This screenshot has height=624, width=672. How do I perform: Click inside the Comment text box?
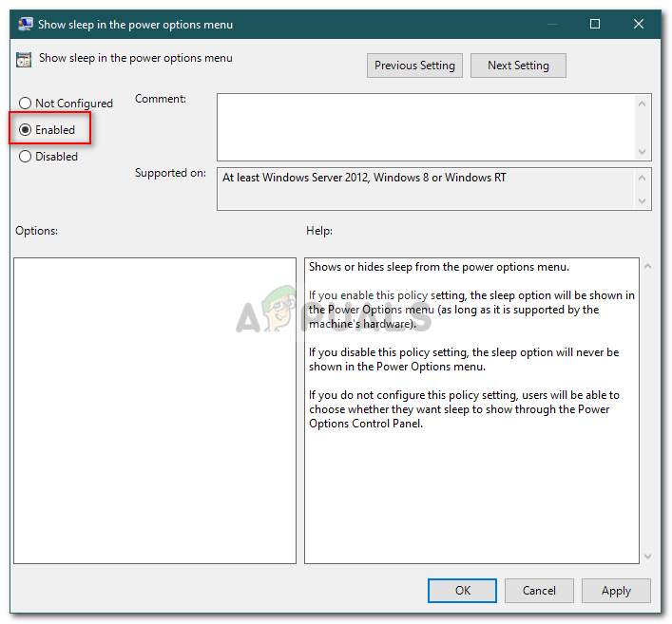425,127
